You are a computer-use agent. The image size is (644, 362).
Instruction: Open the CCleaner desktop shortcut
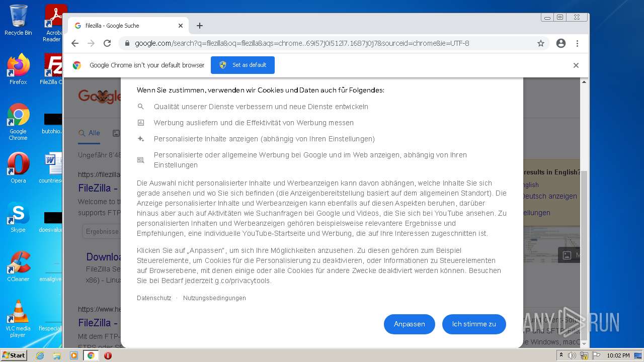pos(18,266)
